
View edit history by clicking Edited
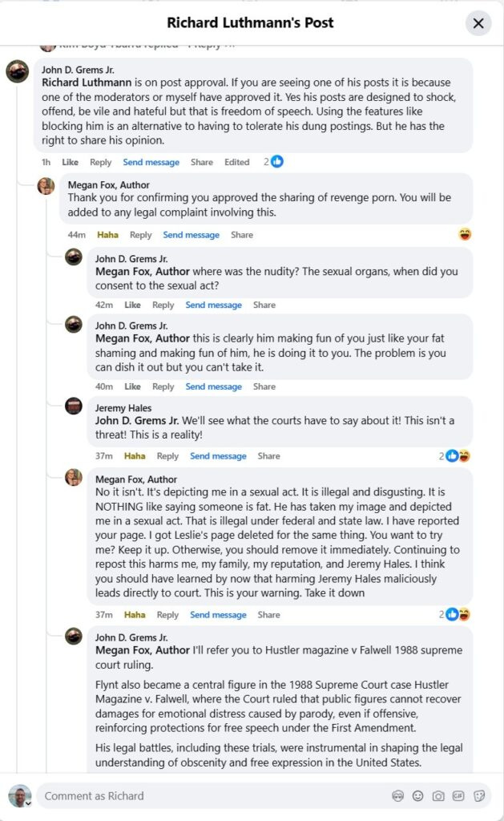click(237, 162)
